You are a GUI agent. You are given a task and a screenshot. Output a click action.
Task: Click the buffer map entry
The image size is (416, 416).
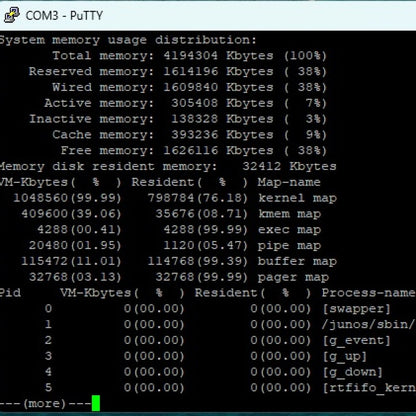click(x=297, y=261)
